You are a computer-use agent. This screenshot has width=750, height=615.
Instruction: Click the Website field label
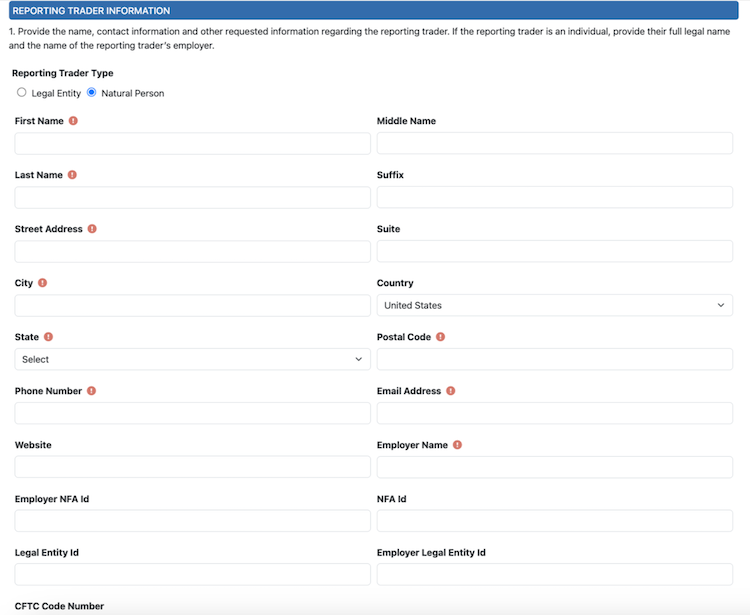(33, 445)
